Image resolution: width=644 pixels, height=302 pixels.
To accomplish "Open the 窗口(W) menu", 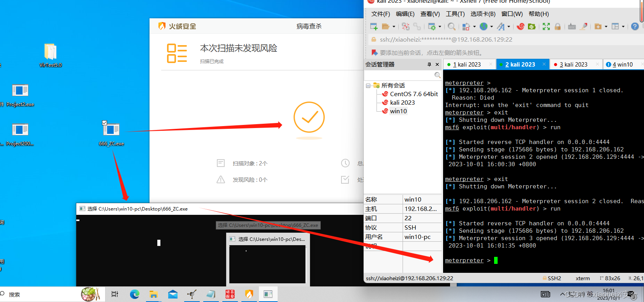I will coord(512,14).
